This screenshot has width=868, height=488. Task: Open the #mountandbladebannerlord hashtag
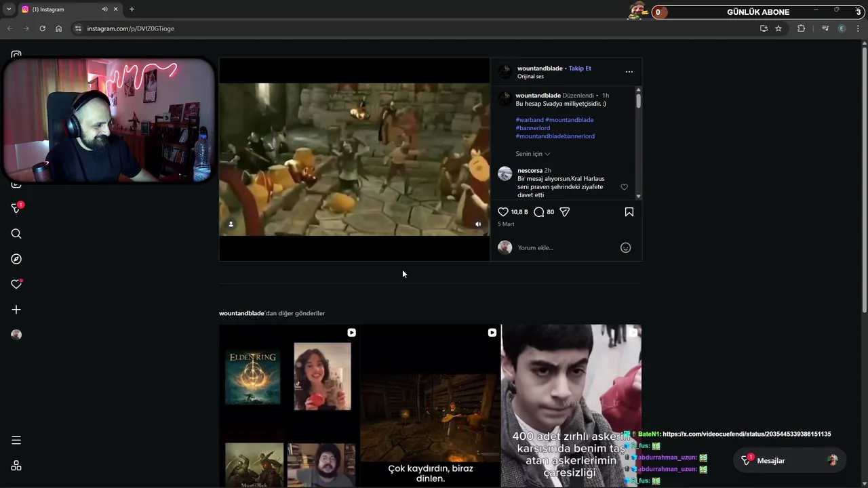coord(555,136)
